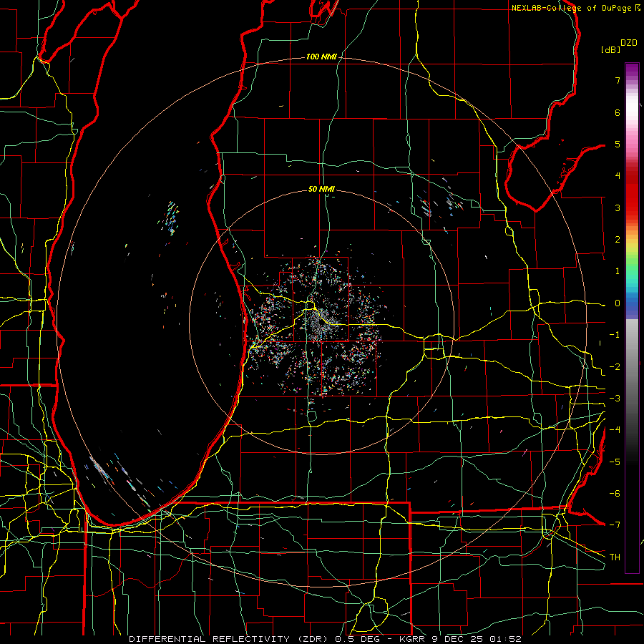Click the '3' value on the color scale
644x644 pixels.
tap(618, 208)
